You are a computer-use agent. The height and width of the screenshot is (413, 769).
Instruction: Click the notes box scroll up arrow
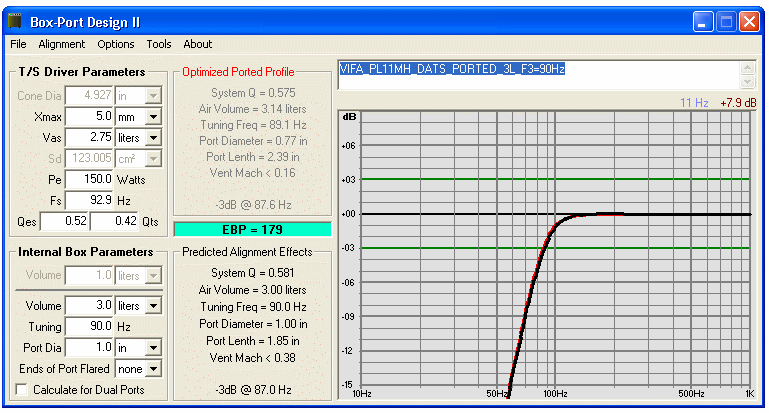[x=747, y=68]
